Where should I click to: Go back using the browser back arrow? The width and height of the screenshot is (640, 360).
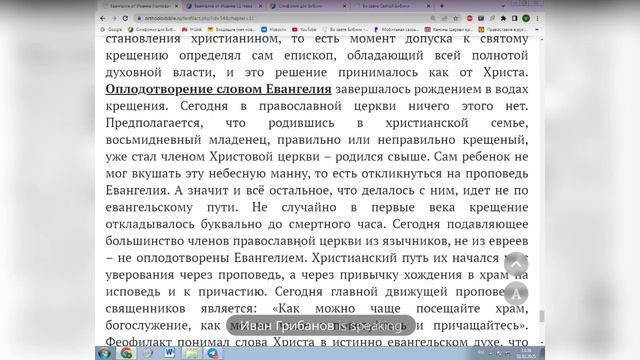point(103,18)
